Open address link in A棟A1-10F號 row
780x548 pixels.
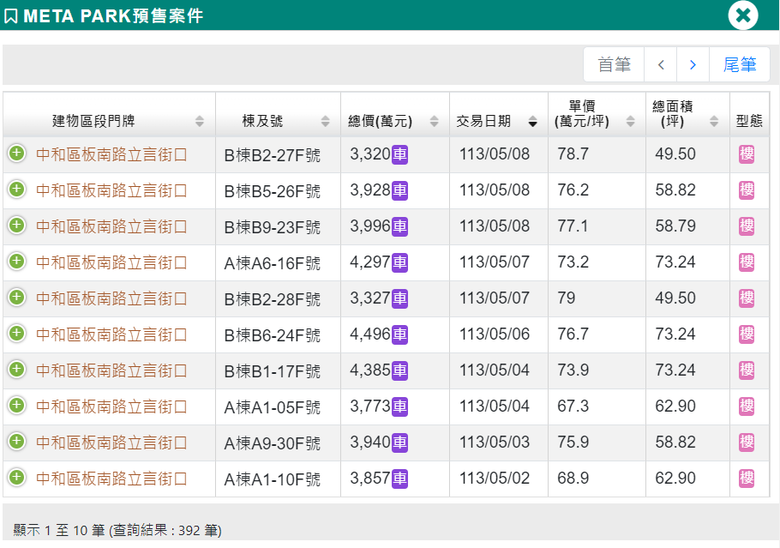(111, 479)
